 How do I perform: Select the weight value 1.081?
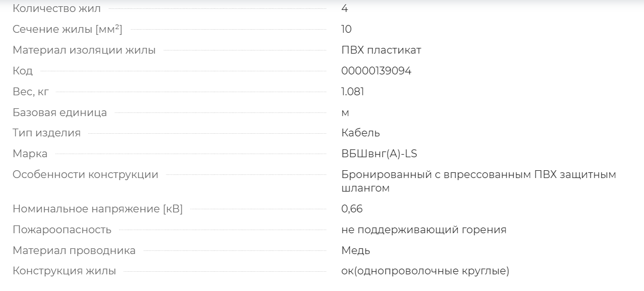[x=353, y=92]
